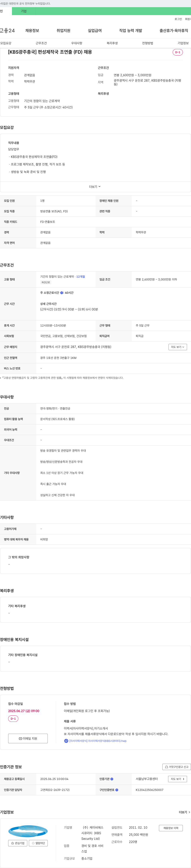Click the 고용24 logo

[x=7, y=31]
